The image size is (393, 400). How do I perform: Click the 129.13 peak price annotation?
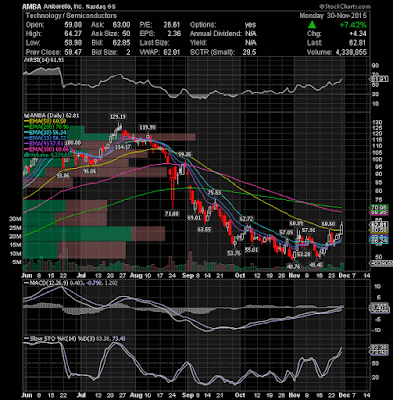[118, 117]
